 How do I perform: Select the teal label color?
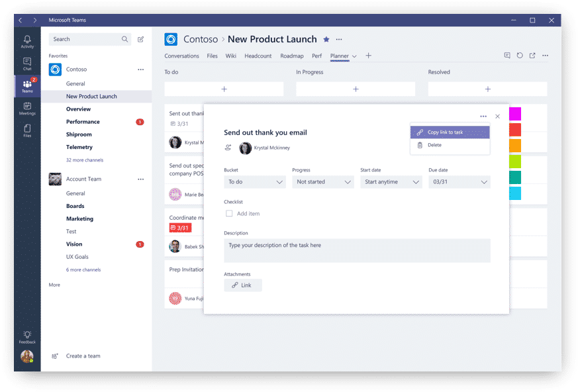[x=515, y=177]
